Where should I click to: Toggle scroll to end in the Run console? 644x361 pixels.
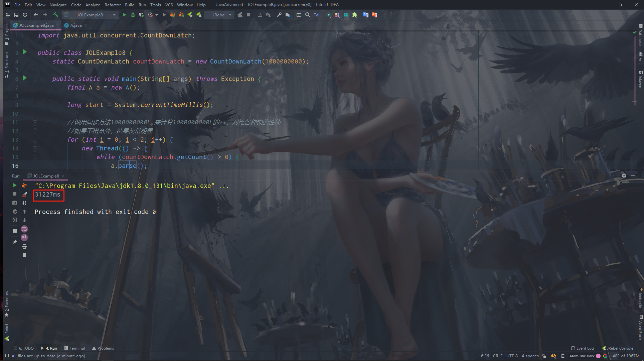tap(24, 238)
